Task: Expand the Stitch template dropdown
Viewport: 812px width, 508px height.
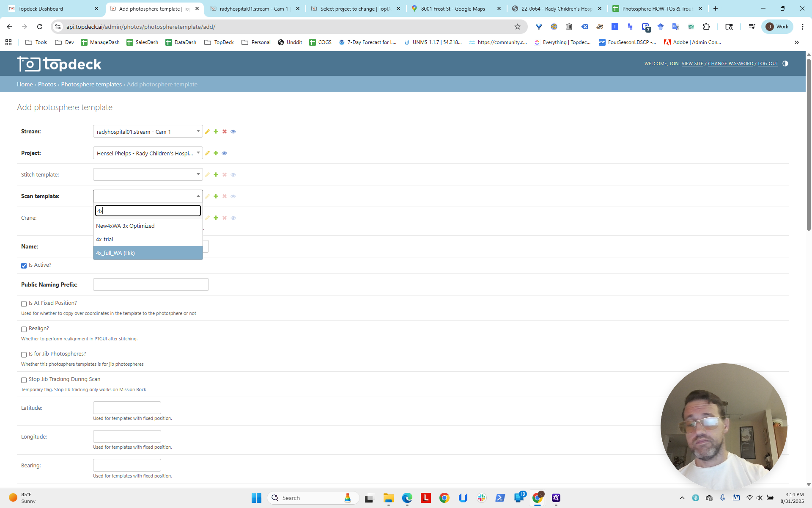Action: (x=148, y=174)
